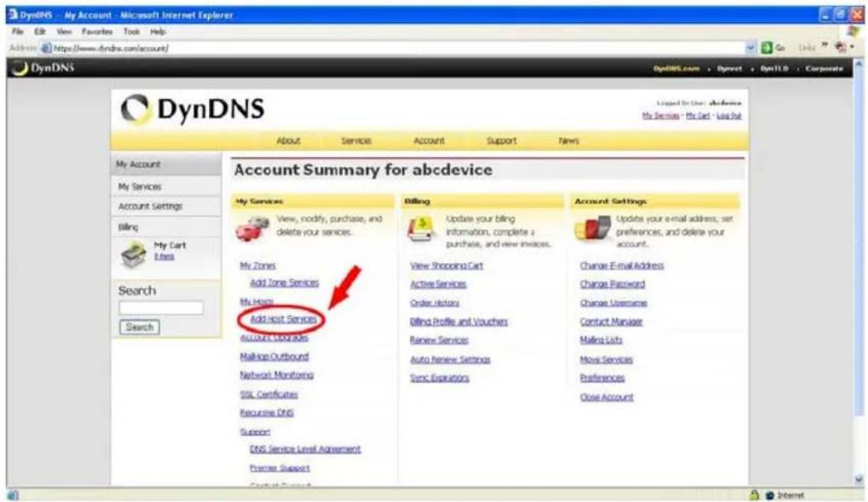The image size is (868, 502).
Task: Click the My Cart shopping basket icon
Action: click(x=133, y=255)
